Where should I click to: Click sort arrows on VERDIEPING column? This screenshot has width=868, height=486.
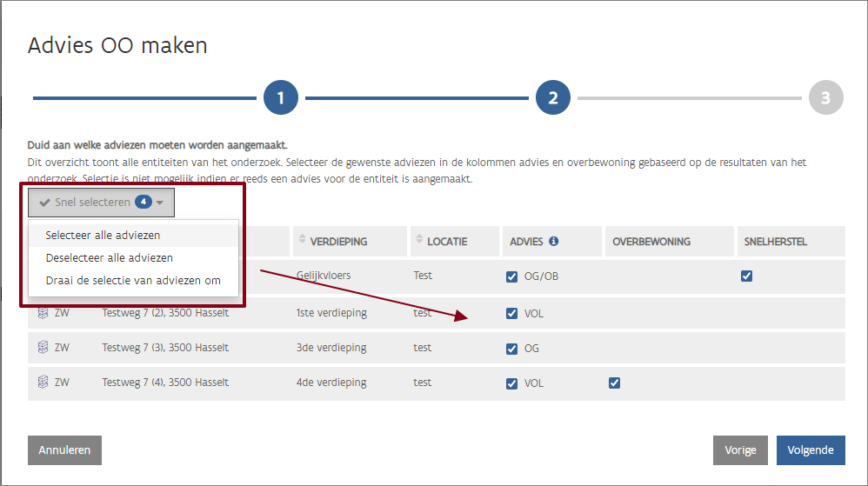pos(303,241)
